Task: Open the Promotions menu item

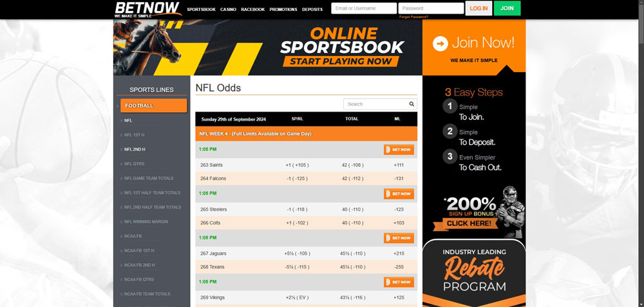Action: pyautogui.click(x=283, y=10)
